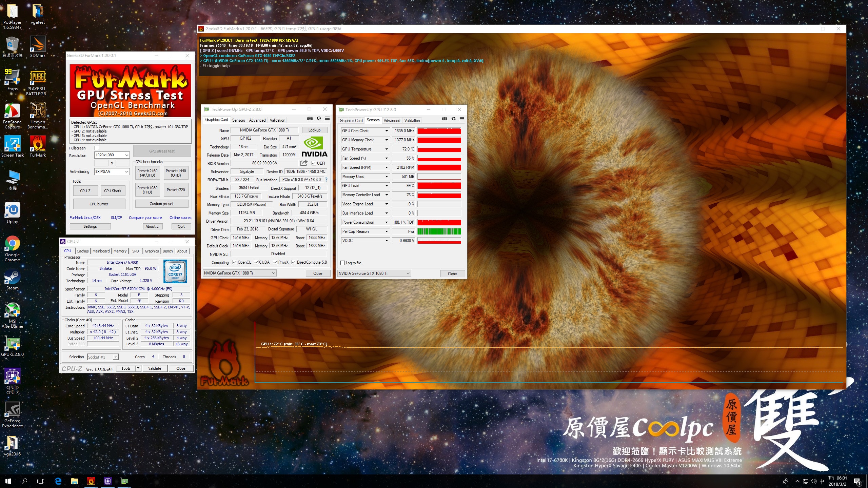Expand the GPU Temperature sensor dropdown
This screenshot has height=488, width=868.
(x=386, y=149)
